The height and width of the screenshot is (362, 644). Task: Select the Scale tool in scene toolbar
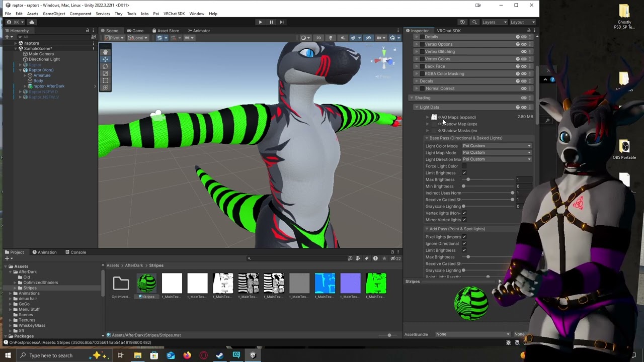point(105,73)
